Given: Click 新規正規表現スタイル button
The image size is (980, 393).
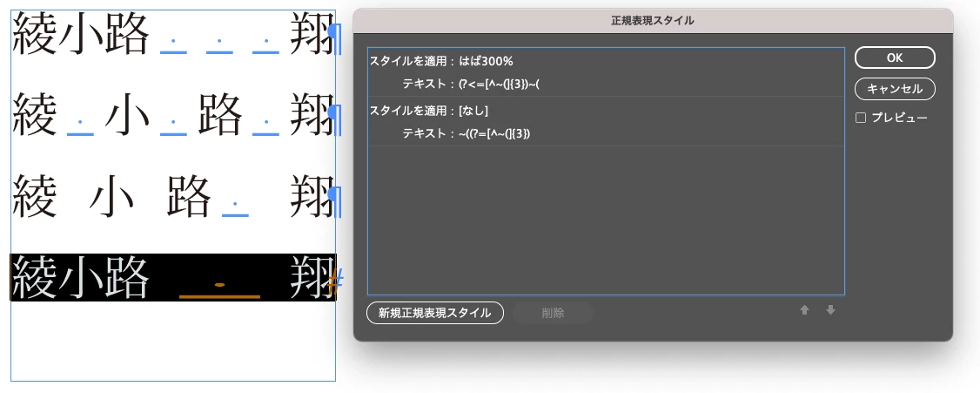Looking at the screenshot, I should click(x=435, y=313).
